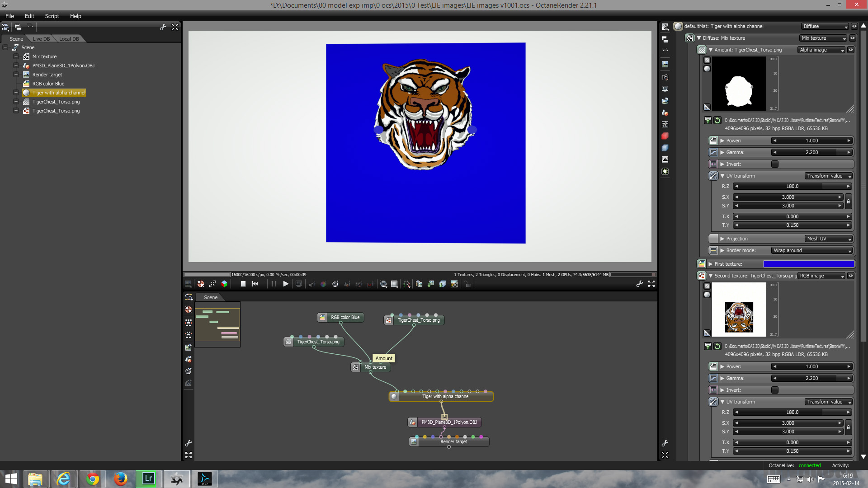The height and width of the screenshot is (488, 868).
Task: Select the Render target tree item
Action: pos(47,75)
